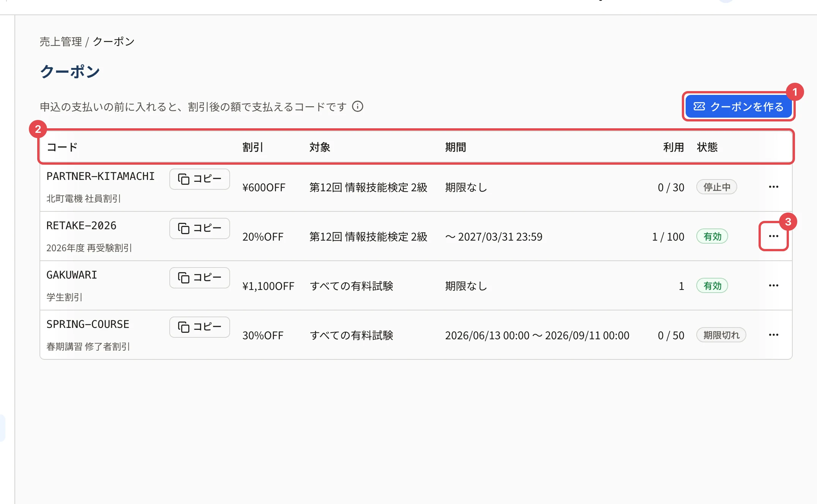Image resolution: width=817 pixels, height=504 pixels.
Task: Click the 春期講習 修了者割引 description
Action: pos(88,346)
